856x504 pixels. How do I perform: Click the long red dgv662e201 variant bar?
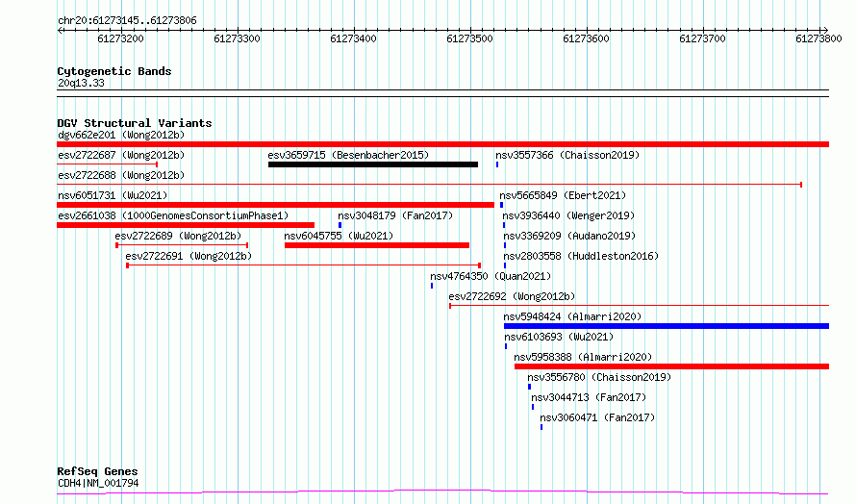(x=442, y=144)
